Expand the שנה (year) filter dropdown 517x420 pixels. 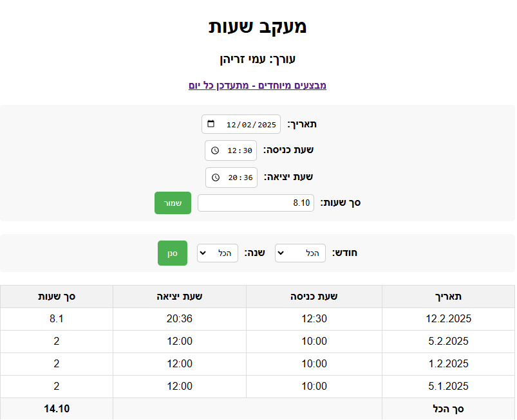click(x=218, y=253)
